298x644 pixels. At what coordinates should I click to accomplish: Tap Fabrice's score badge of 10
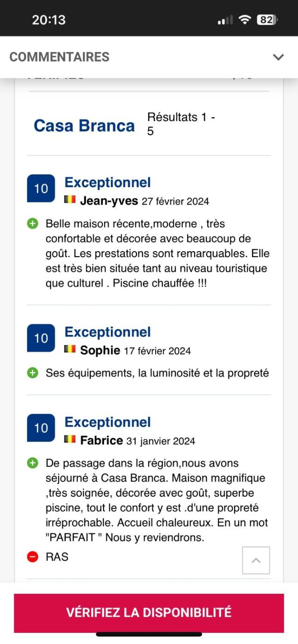[41, 428]
